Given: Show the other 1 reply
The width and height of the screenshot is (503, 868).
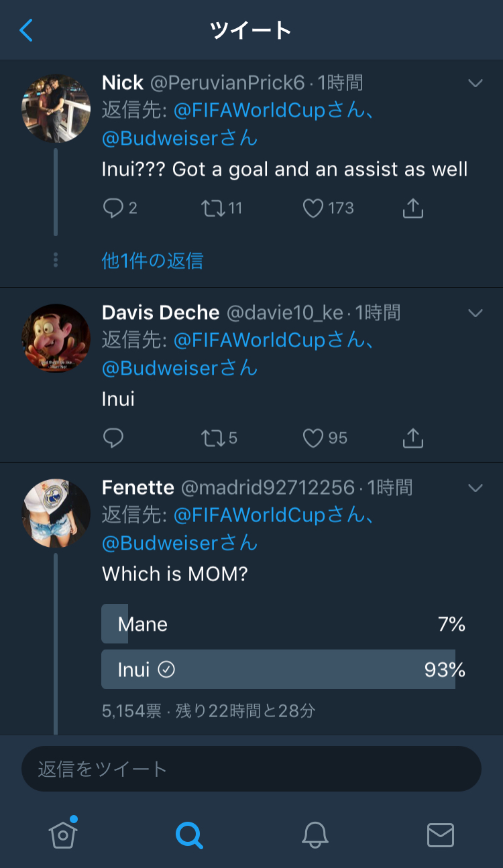Looking at the screenshot, I should (152, 260).
